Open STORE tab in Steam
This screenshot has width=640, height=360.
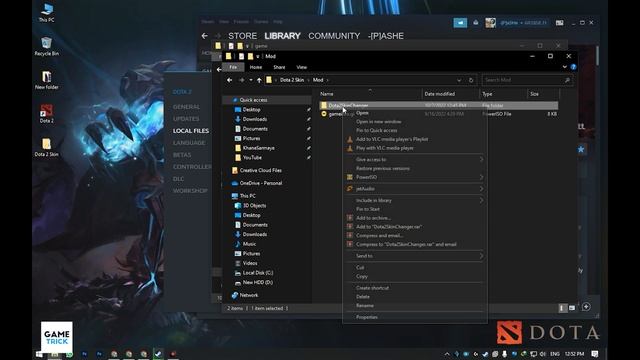point(242,36)
